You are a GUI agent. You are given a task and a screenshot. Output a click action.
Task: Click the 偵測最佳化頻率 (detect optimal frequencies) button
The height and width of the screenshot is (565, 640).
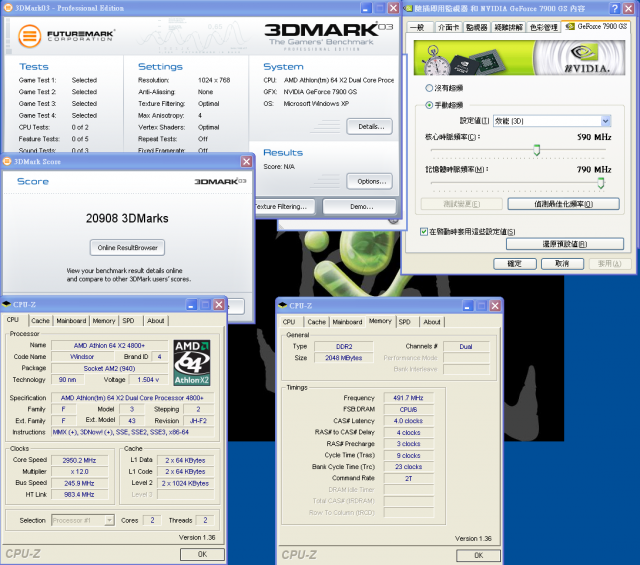(564, 204)
